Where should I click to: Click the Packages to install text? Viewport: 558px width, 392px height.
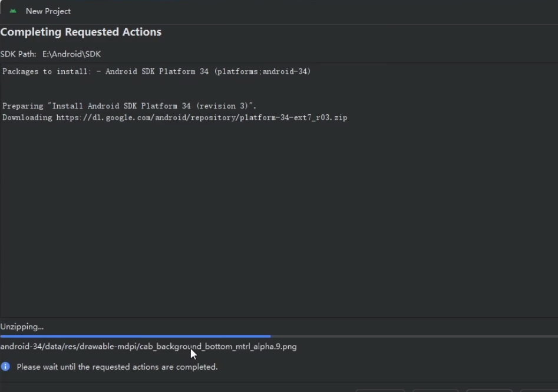point(46,72)
